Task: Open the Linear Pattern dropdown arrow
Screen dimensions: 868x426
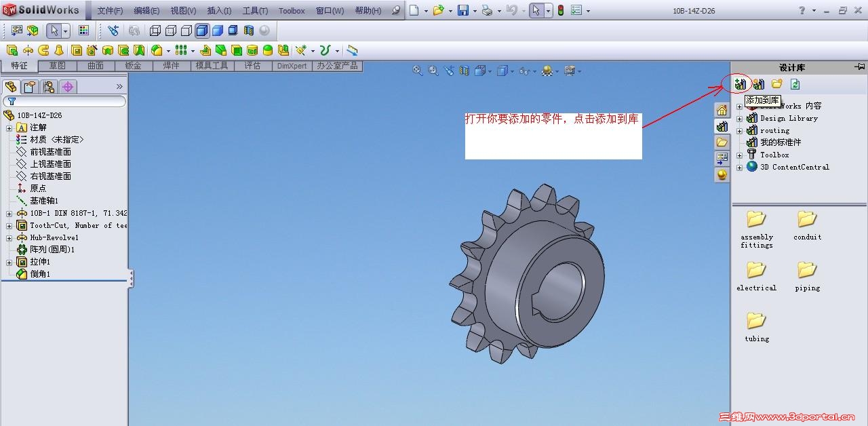Action: click(193, 51)
